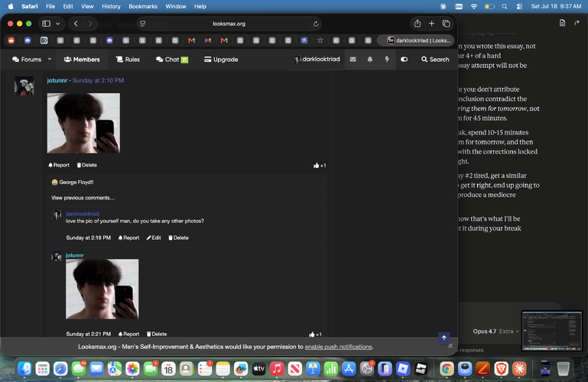Viewport: 588px width, 382px height.
Task: Open Spotlight search in menu bar
Action: (x=505, y=6)
